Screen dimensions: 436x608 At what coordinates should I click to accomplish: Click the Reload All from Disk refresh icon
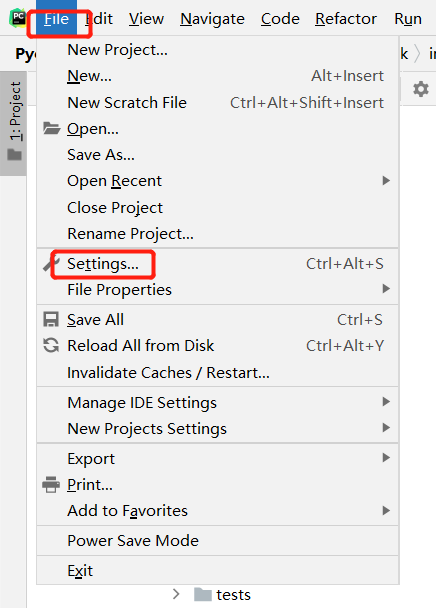pyautogui.click(x=51, y=345)
